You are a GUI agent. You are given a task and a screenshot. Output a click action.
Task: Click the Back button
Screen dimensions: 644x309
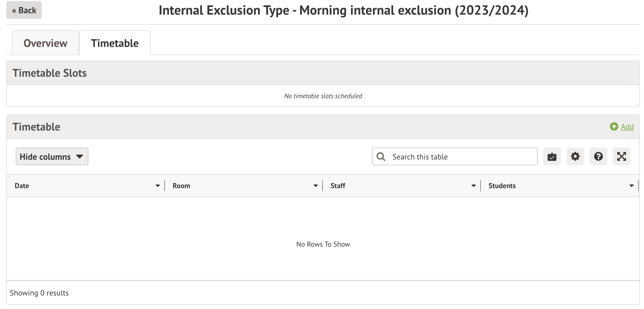24,10
